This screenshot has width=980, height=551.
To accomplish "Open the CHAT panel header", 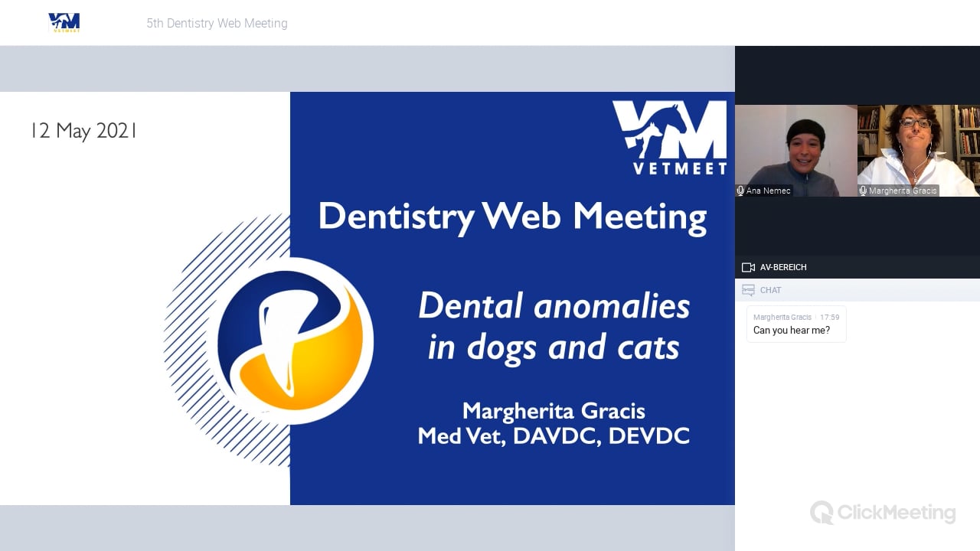I will pos(857,290).
